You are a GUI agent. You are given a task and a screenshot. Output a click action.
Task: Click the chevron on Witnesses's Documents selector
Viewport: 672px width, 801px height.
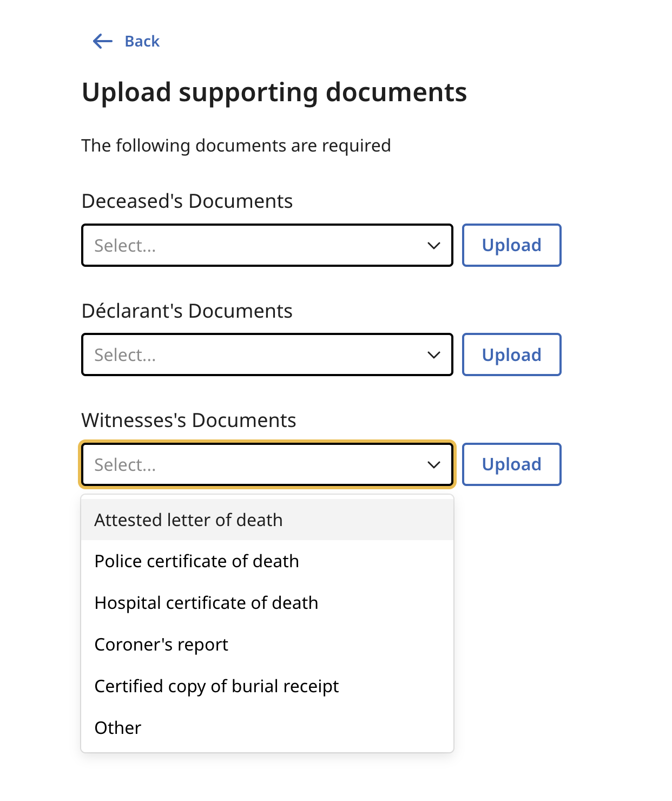[433, 464]
